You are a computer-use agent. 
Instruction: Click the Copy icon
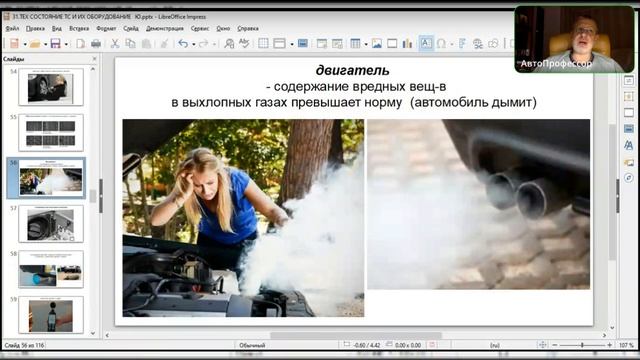pos(131,43)
